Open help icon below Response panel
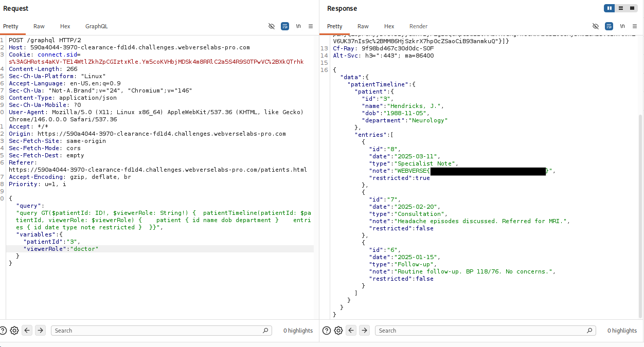 pos(327,331)
